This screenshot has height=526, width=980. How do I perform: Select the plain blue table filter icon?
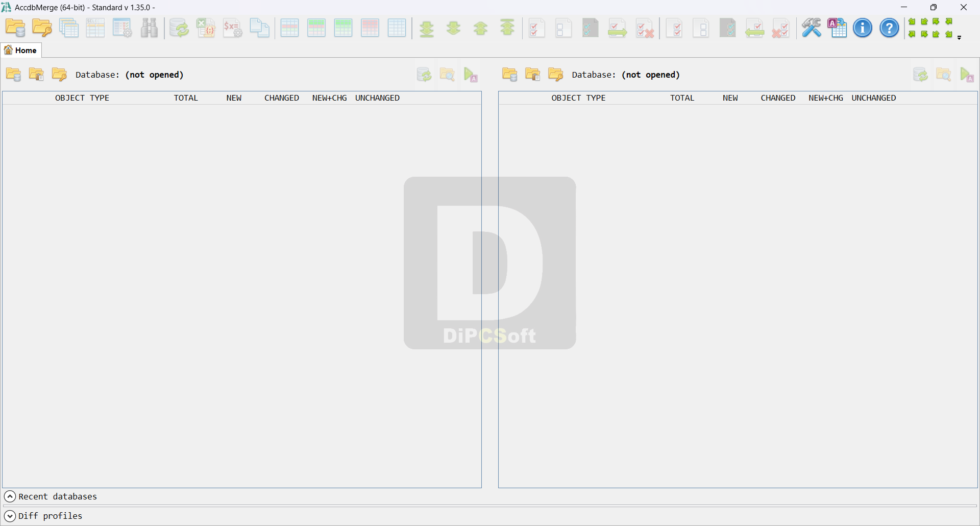coord(397,28)
